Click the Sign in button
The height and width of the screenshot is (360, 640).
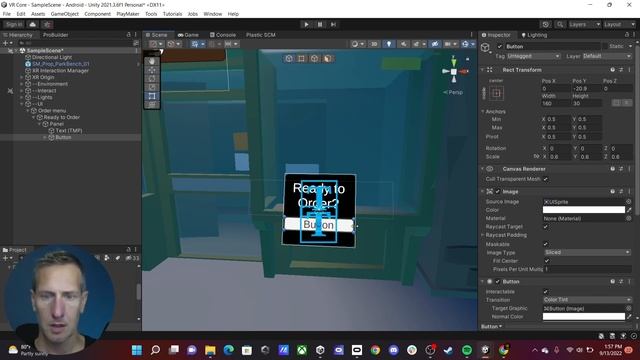(14, 24)
